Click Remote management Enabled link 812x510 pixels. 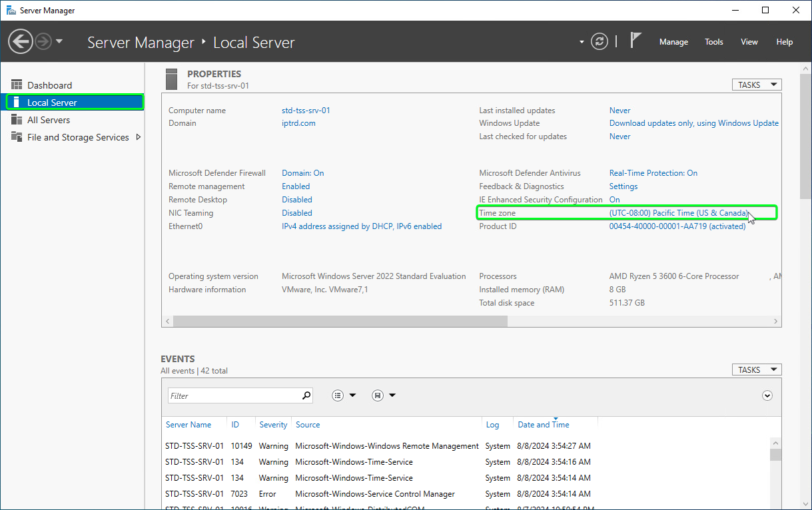click(296, 186)
